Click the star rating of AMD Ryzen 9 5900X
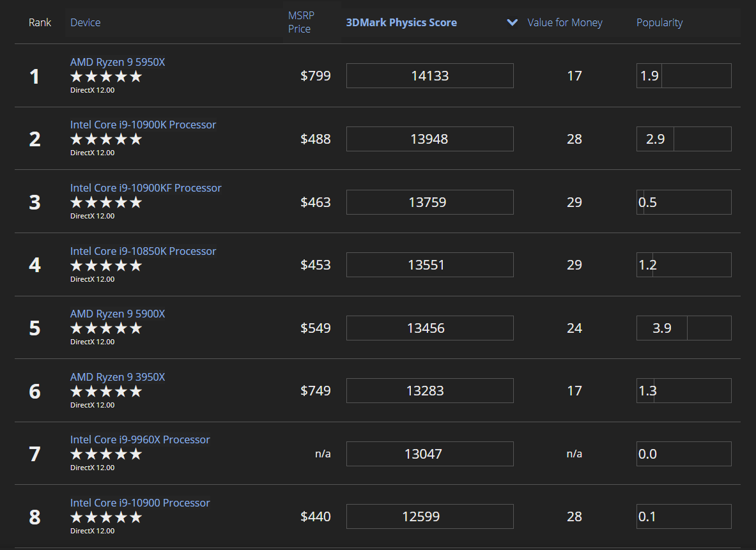The height and width of the screenshot is (550, 756). pos(106,328)
